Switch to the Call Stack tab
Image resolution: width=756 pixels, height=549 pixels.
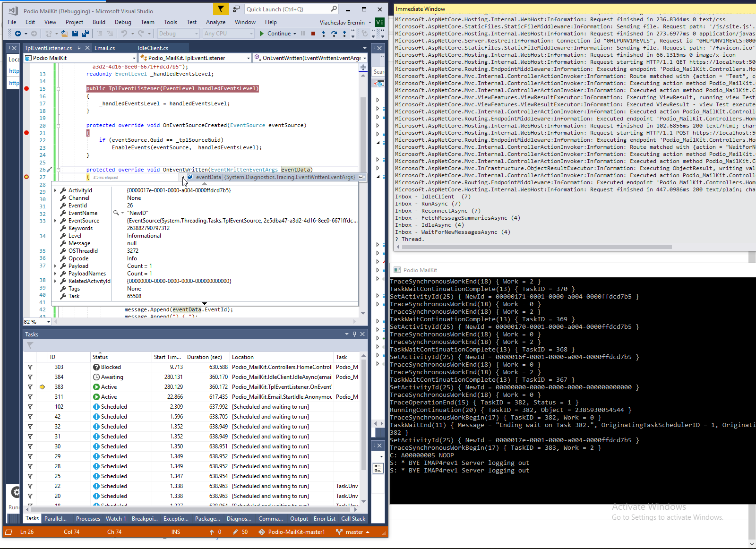[353, 519]
